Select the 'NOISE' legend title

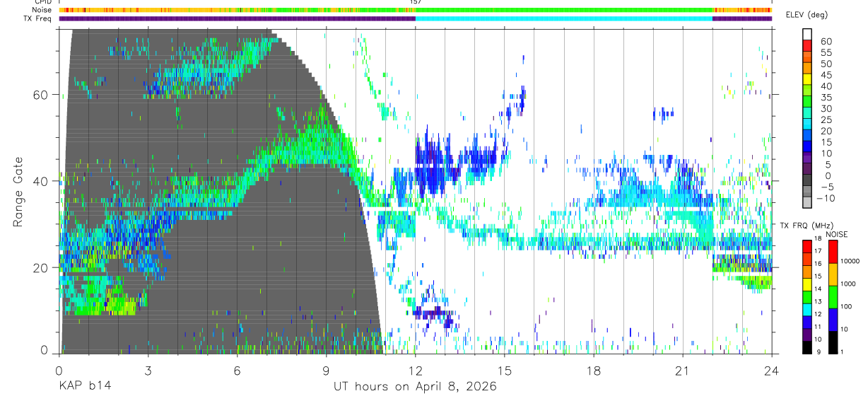pyautogui.click(x=837, y=234)
